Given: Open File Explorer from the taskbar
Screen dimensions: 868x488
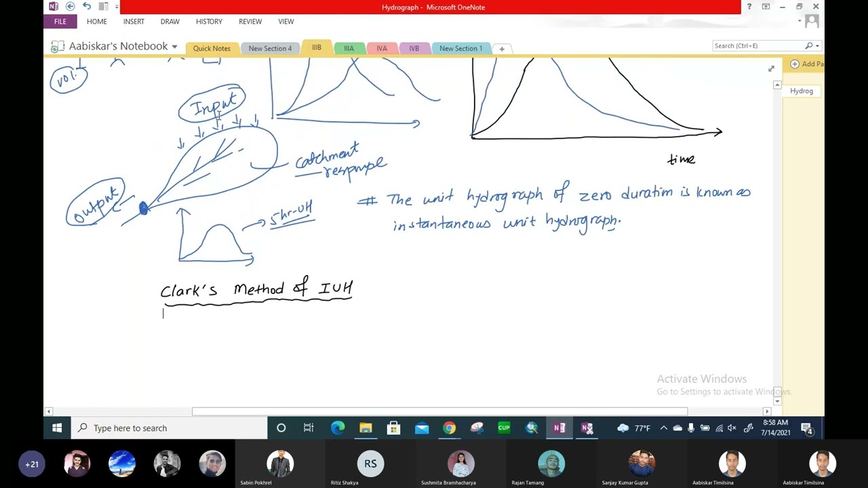Looking at the screenshot, I should [366, 428].
